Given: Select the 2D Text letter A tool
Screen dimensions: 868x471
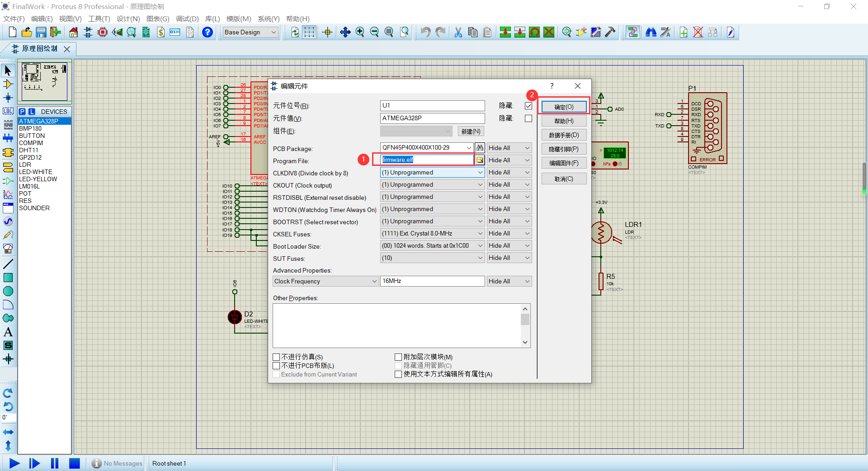Looking at the screenshot, I should point(8,332).
